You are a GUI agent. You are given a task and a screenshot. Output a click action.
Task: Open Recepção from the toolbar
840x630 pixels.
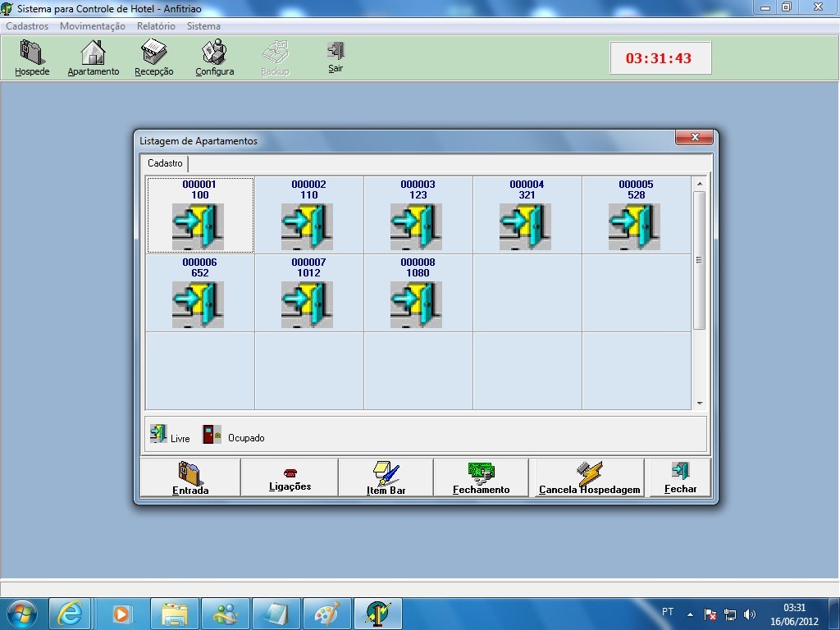coord(154,58)
